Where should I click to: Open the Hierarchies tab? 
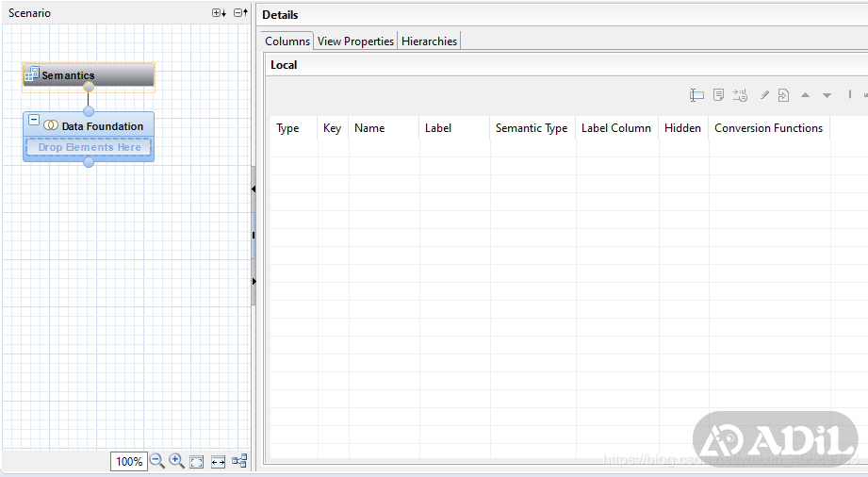click(x=429, y=41)
